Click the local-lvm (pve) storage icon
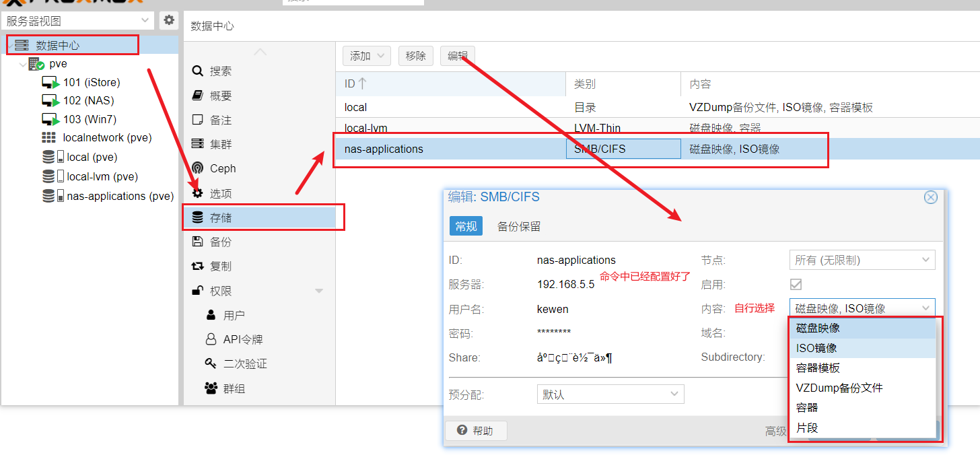 (53, 176)
